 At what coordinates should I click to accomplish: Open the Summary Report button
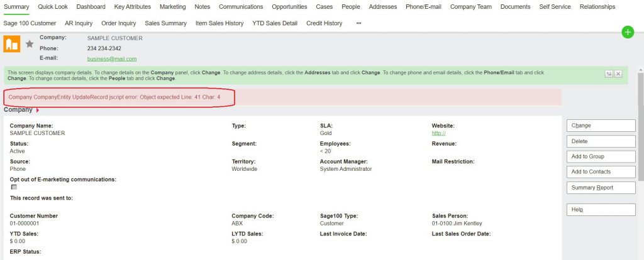click(x=601, y=187)
